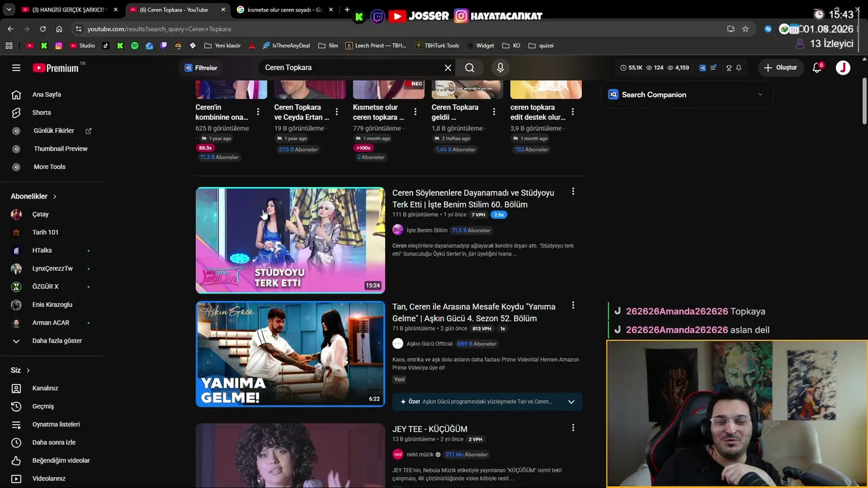Visit the Aşkın Gücü Official channel
This screenshot has width=868, height=488.
(x=429, y=344)
